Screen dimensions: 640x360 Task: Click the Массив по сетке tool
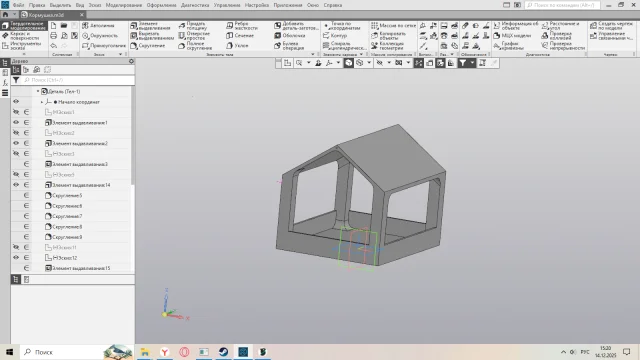click(393, 26)
